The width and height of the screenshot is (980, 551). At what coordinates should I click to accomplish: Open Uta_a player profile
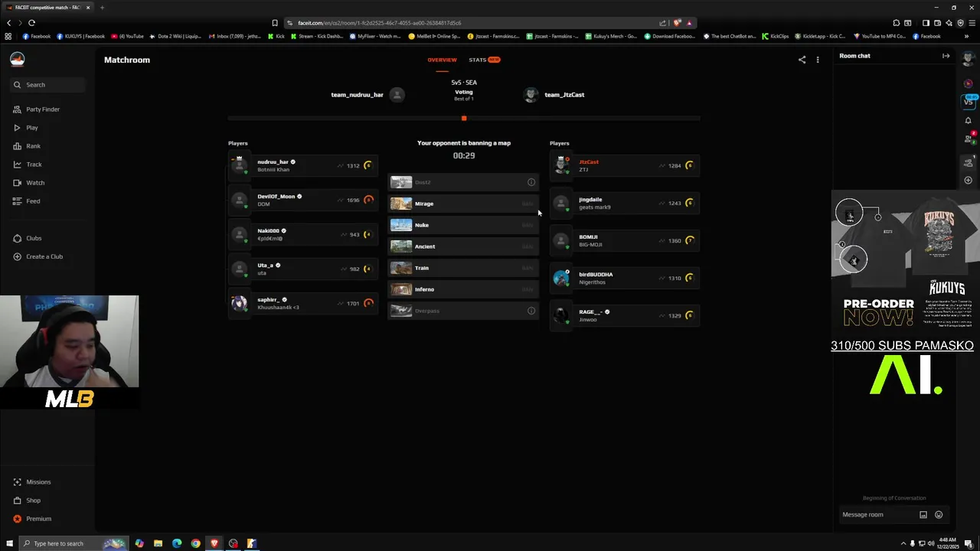[x=265, y=266]
